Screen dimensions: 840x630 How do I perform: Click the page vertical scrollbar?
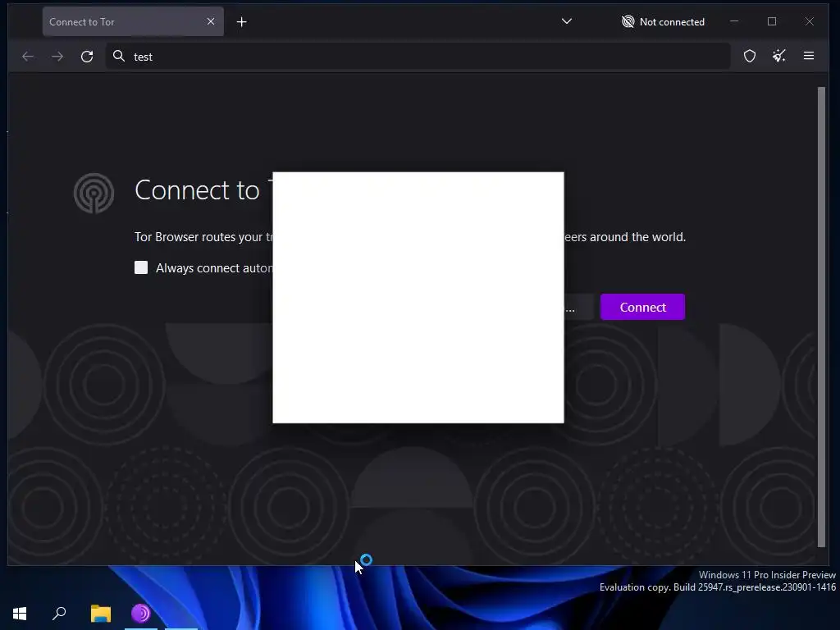821,317
